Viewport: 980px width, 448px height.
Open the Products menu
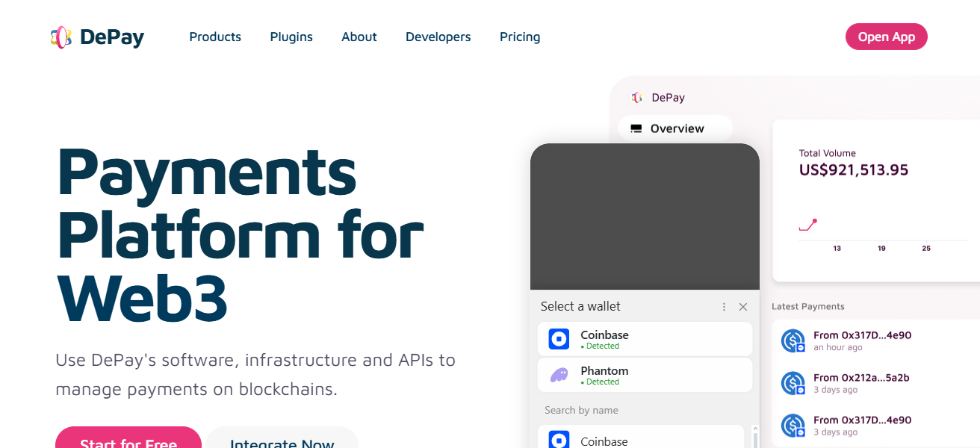point(215,37)
